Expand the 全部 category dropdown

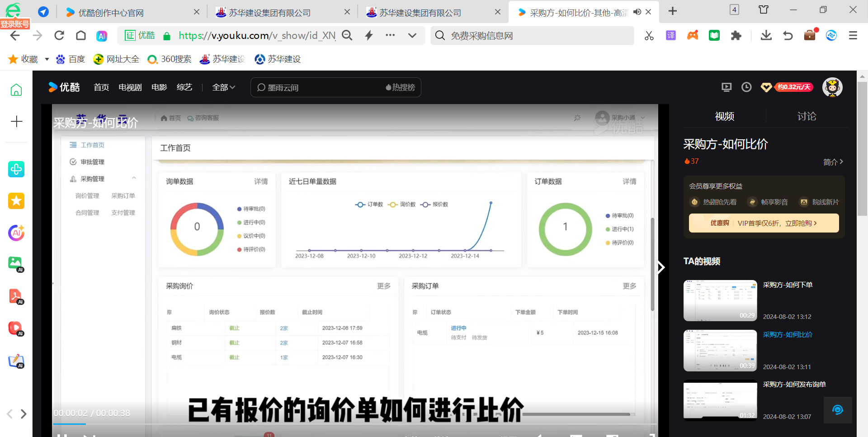[x=224, y=87]
